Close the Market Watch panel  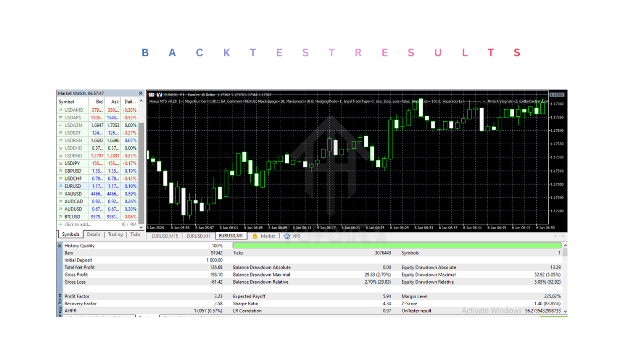pyautogui.click(x=141, y=94)
